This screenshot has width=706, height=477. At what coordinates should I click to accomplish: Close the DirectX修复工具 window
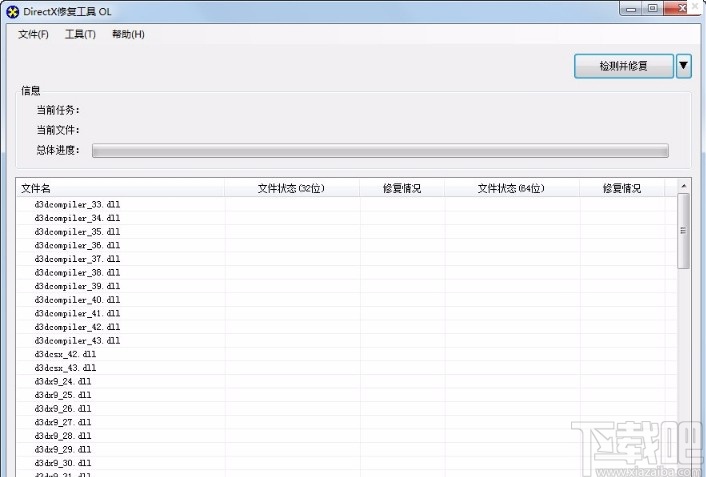click(x=682, y=8)
